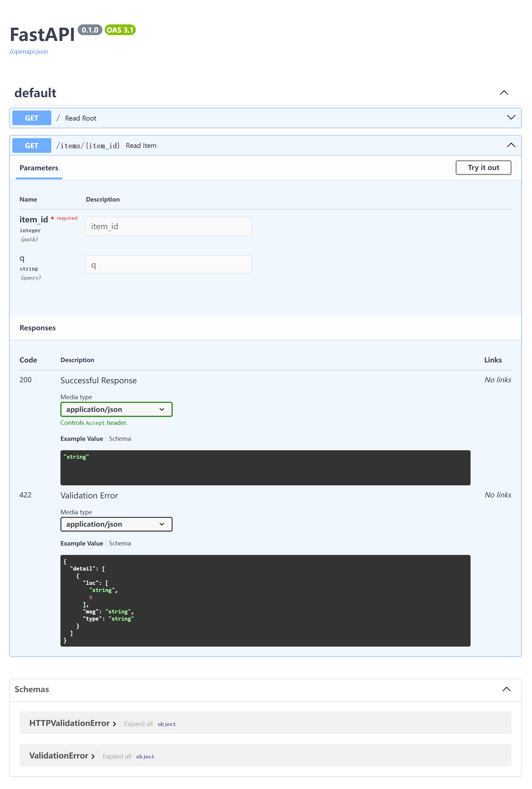Click the ValidationError schema name

(59, 756)
